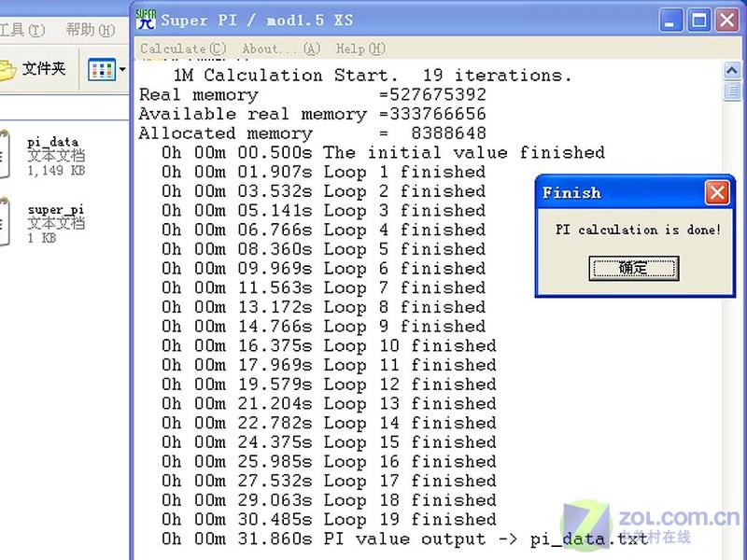Maximize the Super PI window

tap(699, 21)
